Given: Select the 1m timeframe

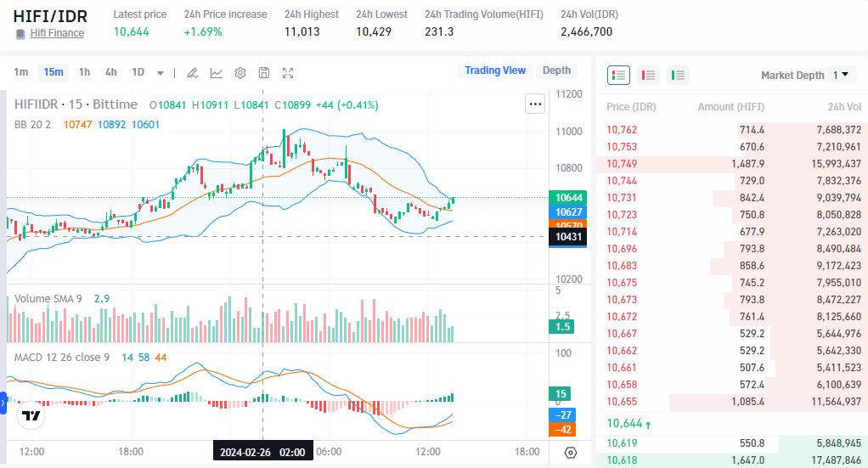Looking at the screenshot, I should tap(21, 72).
